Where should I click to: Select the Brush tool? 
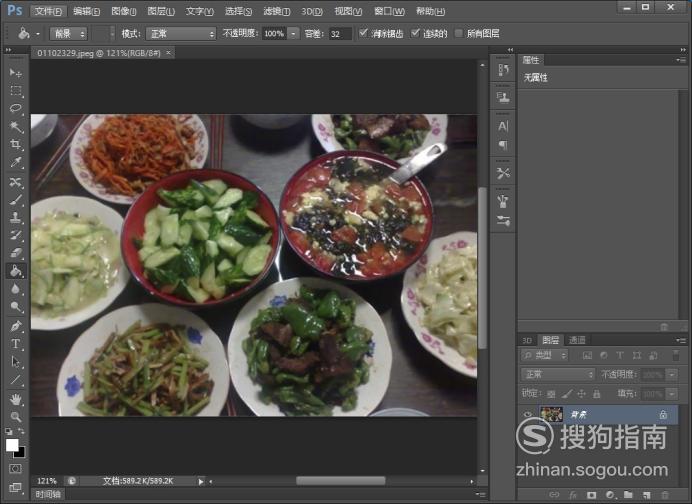[x=16, y=199]
